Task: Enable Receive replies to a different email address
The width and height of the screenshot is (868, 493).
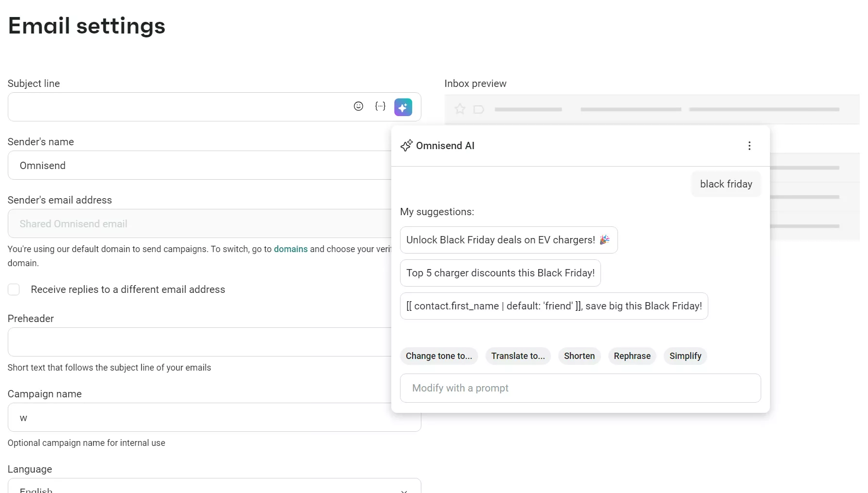Action: click(14, 289)
